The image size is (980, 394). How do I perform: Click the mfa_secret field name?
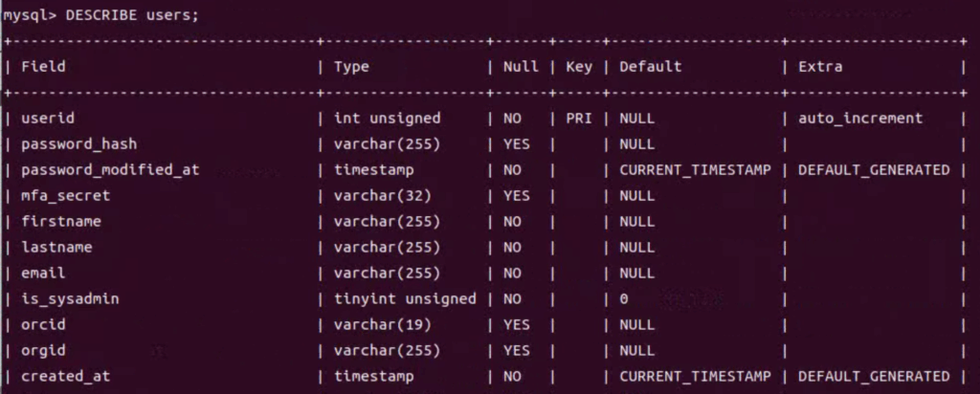tap(66, 195)
